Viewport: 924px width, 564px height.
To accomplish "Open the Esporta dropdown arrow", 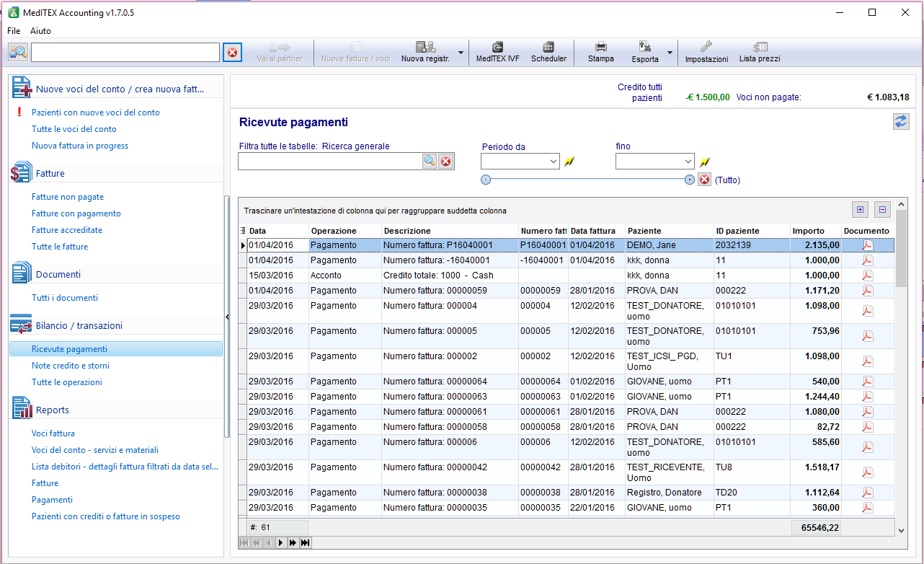I will click(670, 53).
